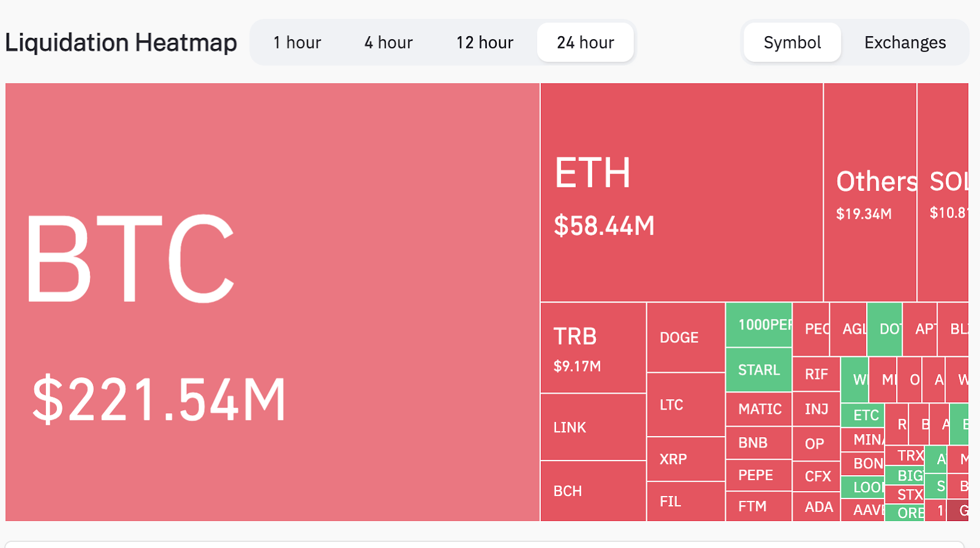
Task: Select the PEPE tile
Action: (x=758, y=475)
